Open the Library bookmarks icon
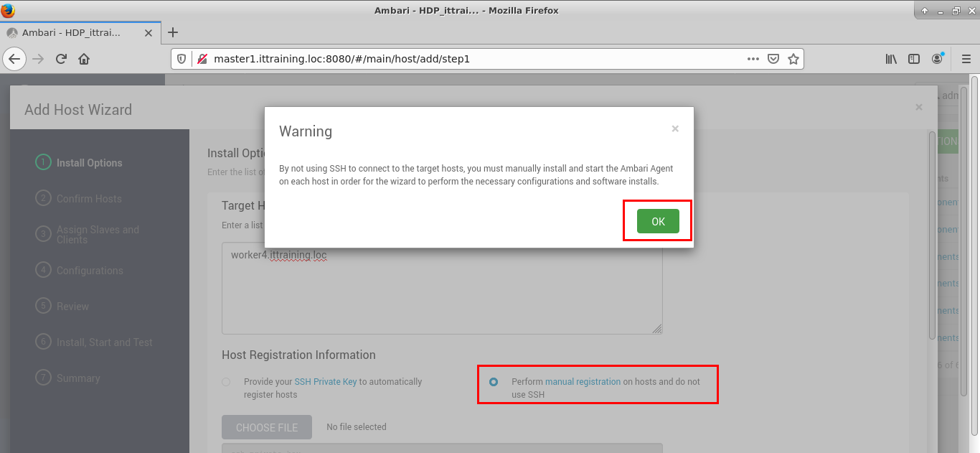 pos(891,59)
